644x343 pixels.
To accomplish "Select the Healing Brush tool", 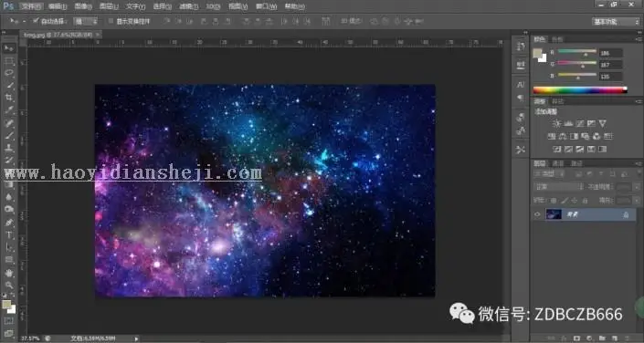I will 9,122.
